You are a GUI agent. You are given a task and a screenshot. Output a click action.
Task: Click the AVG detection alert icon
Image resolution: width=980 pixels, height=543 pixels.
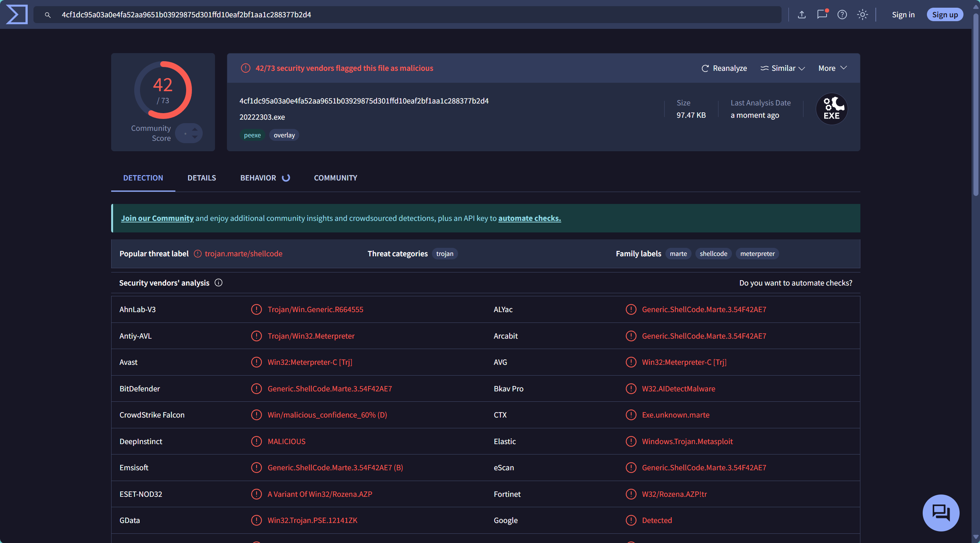[x=631, y=362]
